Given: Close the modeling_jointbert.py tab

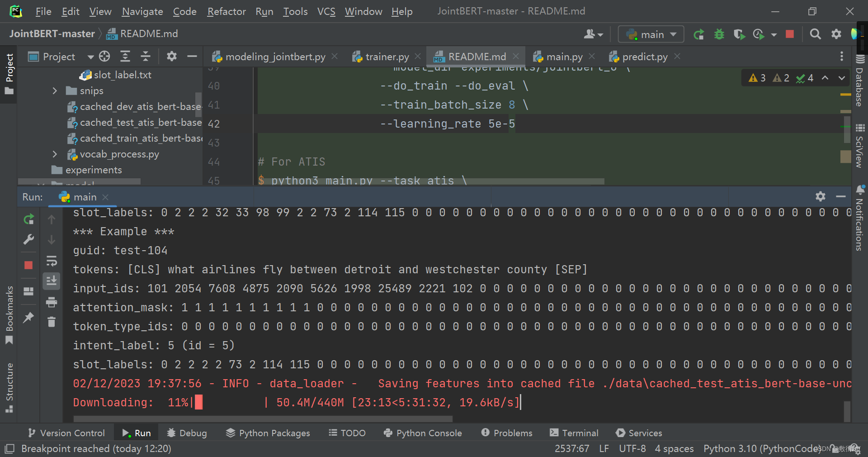Looking at the screenshot, I should tap(335, 56).
